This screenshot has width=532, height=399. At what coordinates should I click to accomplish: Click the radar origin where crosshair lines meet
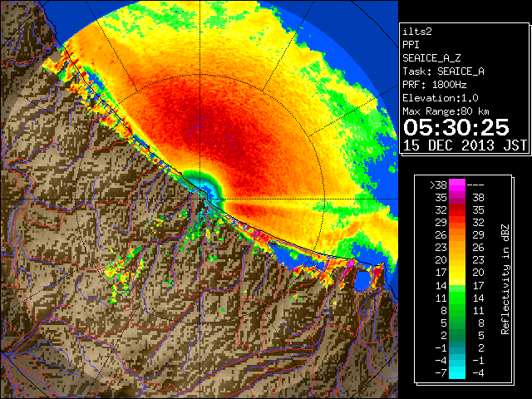(199, 199)
